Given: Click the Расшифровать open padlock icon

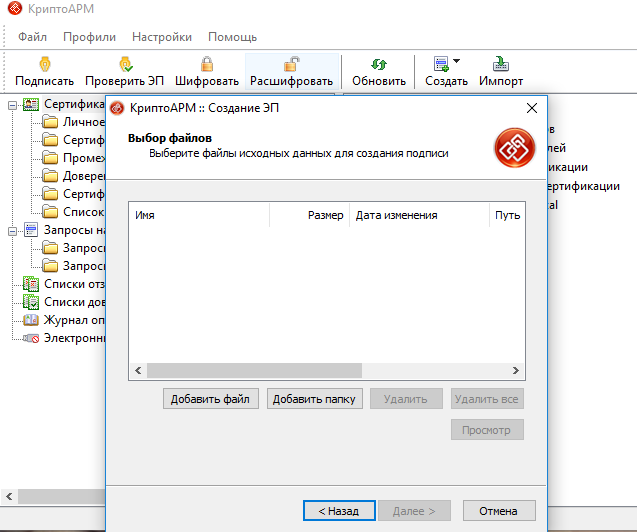Looking at the screenshot, I should click(x=291, y=64).
